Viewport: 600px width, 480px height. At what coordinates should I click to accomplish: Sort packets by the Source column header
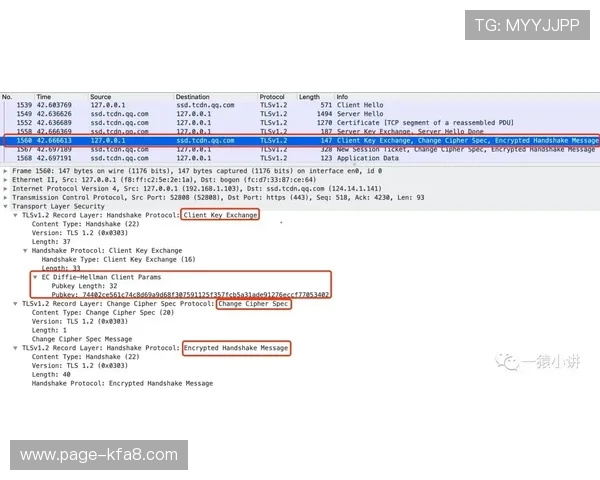point(101,97)
